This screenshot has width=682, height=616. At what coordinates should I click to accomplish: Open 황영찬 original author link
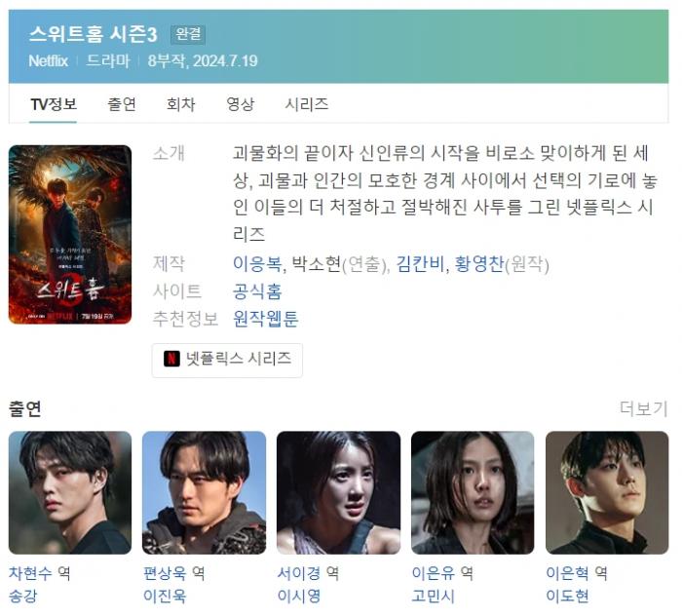[479, 263]
